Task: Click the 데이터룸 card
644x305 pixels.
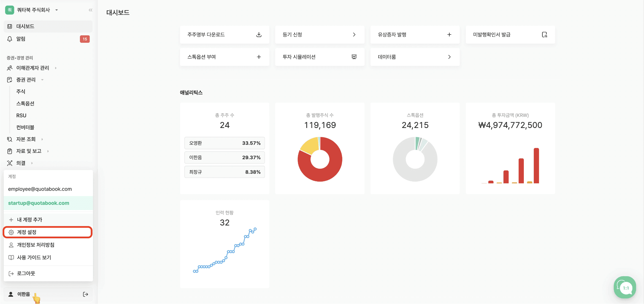Action: pos(415,57)
